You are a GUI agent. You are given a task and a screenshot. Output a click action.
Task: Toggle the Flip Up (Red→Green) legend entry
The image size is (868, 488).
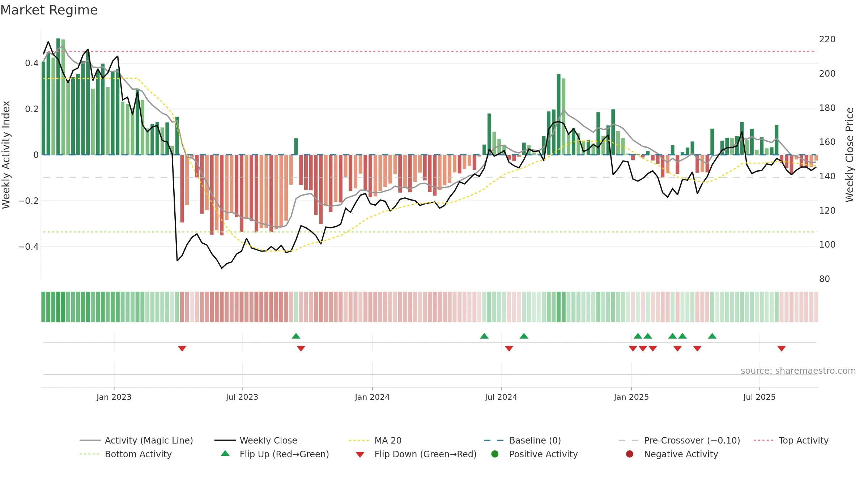pos(275,454)
